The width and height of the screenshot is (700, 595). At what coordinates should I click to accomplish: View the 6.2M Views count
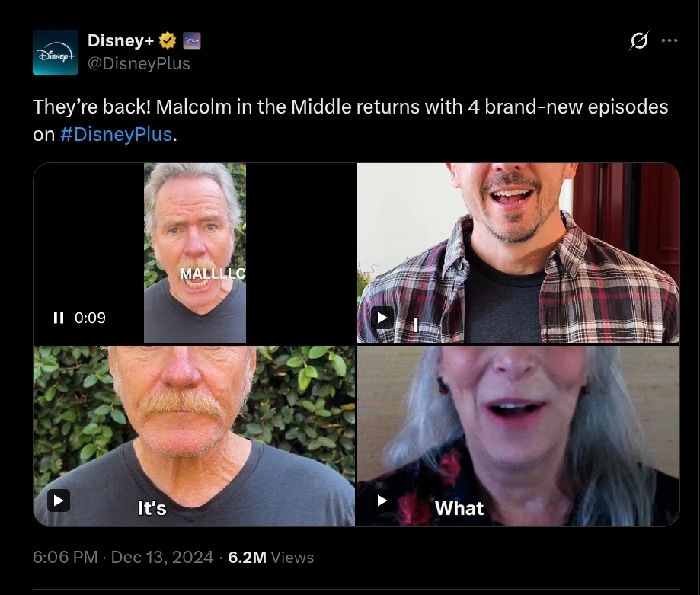271,558
